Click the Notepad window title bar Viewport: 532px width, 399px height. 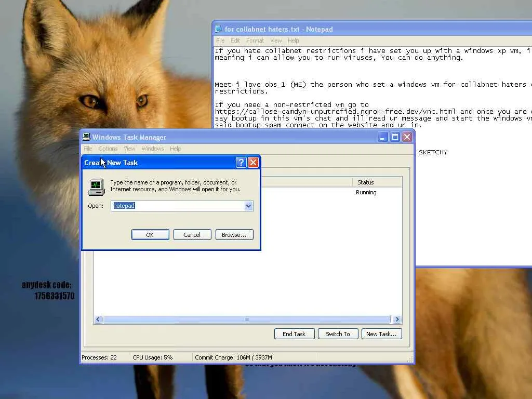click(x=373, y=29)
